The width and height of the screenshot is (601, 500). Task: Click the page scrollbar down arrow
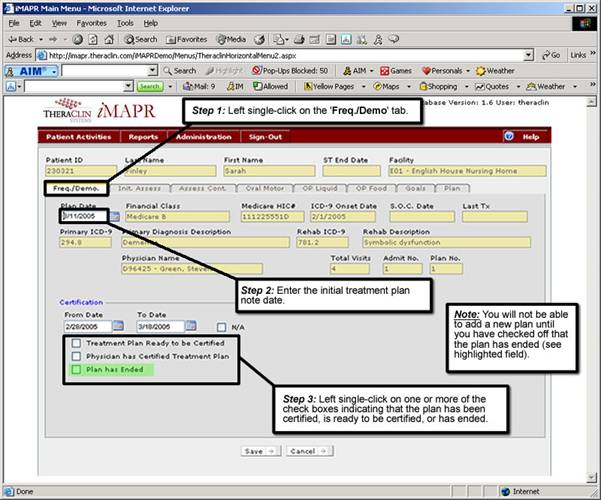point(591,478)
